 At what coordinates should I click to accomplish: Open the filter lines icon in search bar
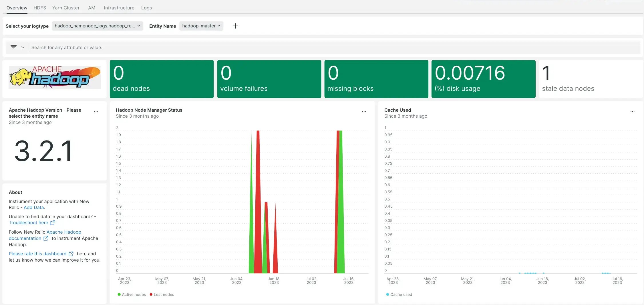[x=13, y=47]
